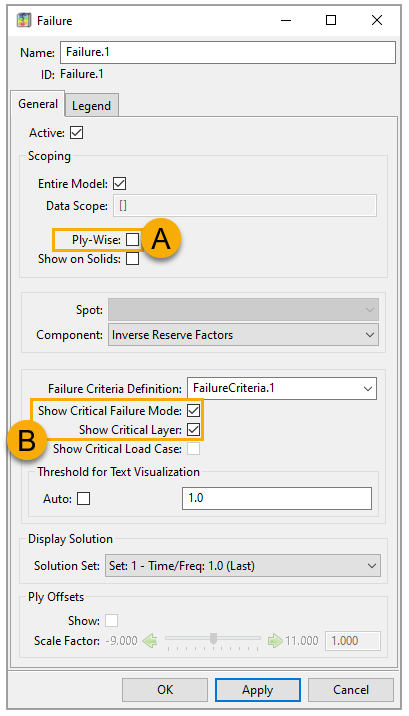Expand Failure Criteria Definition dropdown
The height and width of the screenshot is (716, 409).
point(282,389)
